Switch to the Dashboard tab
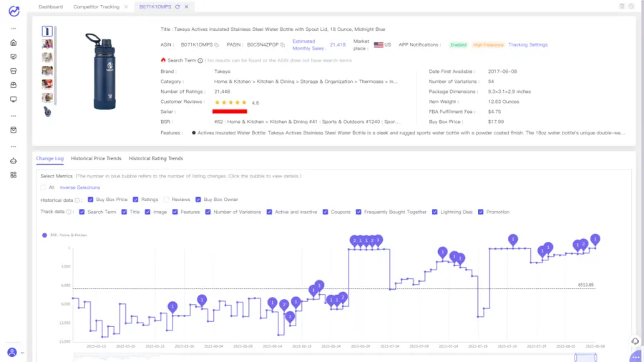Screen dimensions: 644x362 click(51, 6)
